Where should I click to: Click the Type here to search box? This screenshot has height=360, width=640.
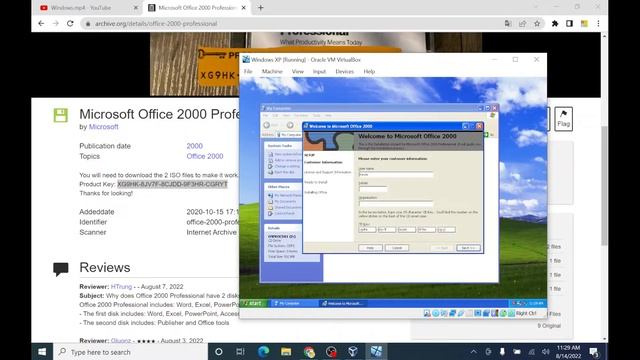coord(131,351)
